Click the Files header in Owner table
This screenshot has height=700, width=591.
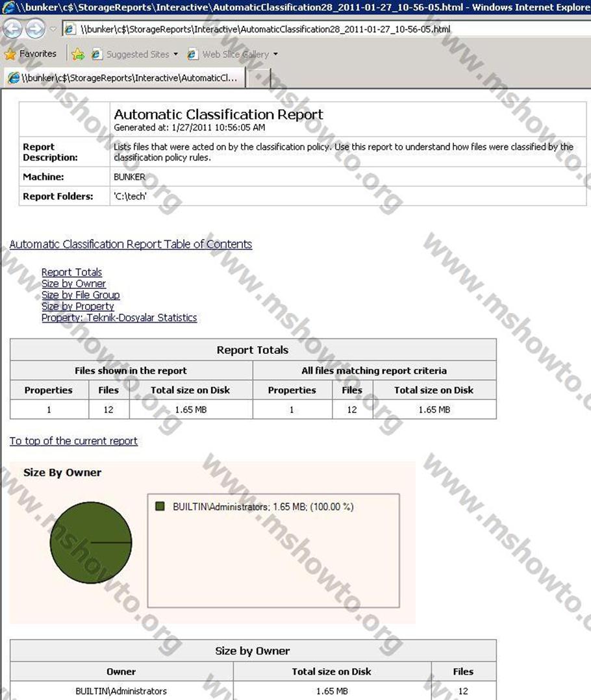tap(463, 671)
